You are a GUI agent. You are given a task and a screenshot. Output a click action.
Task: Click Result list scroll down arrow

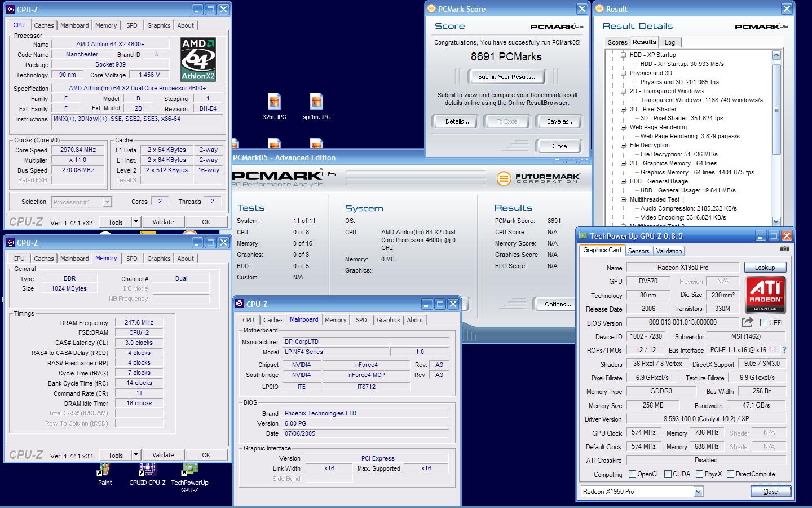(776, 222)
